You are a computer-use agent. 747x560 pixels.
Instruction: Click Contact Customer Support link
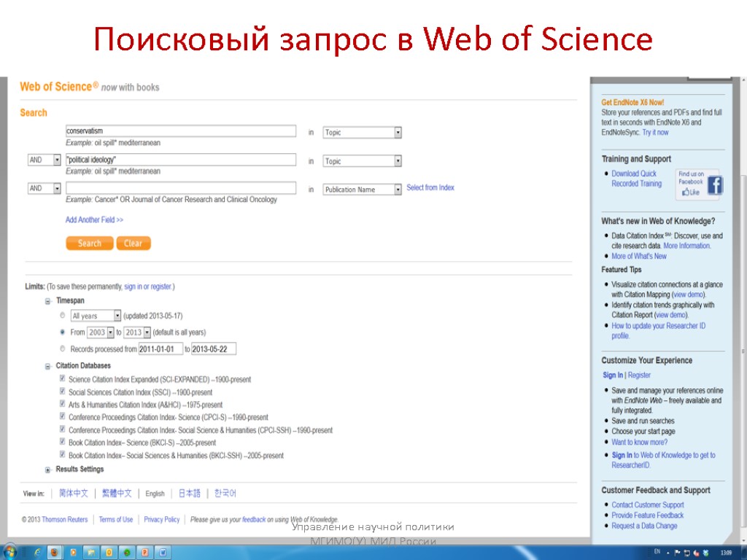click(648, 505)
